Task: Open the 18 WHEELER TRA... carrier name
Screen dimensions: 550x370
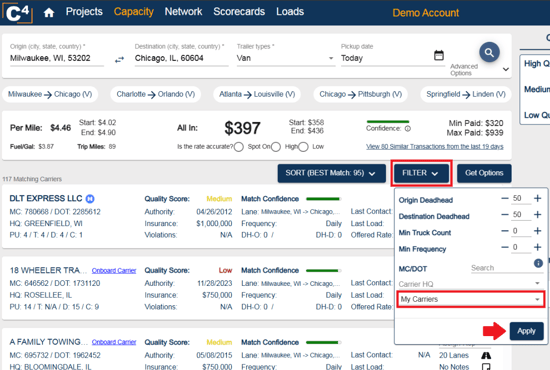Action: coord(48,270)
